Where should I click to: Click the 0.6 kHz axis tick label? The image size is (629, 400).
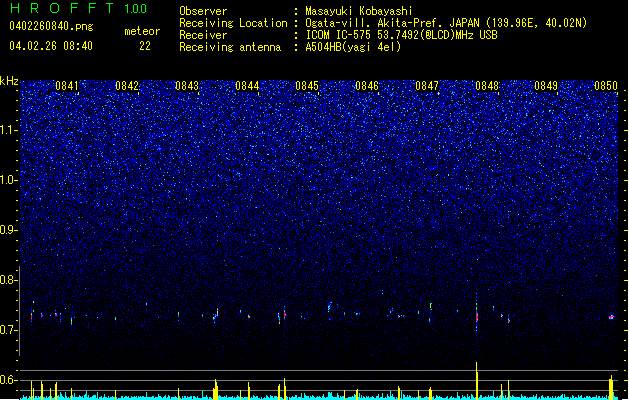coord(9,380)
